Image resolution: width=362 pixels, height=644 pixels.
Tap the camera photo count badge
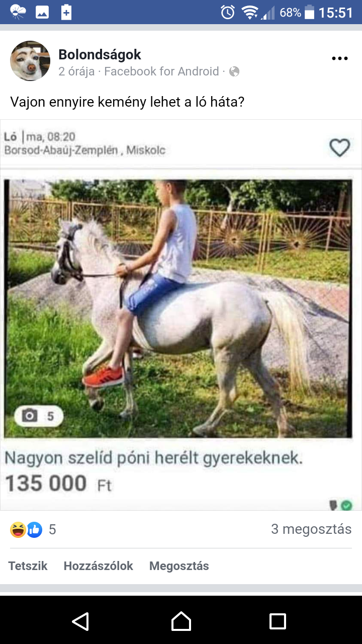point(39,416)
